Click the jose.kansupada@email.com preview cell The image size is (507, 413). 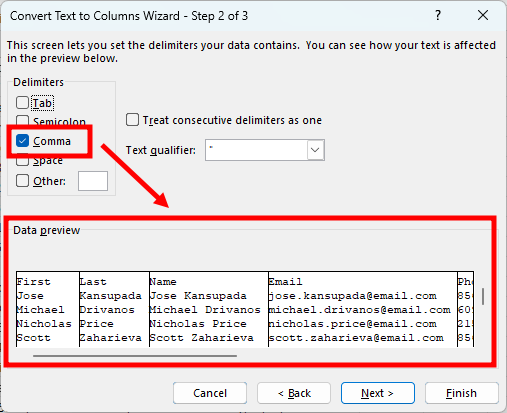353,296
